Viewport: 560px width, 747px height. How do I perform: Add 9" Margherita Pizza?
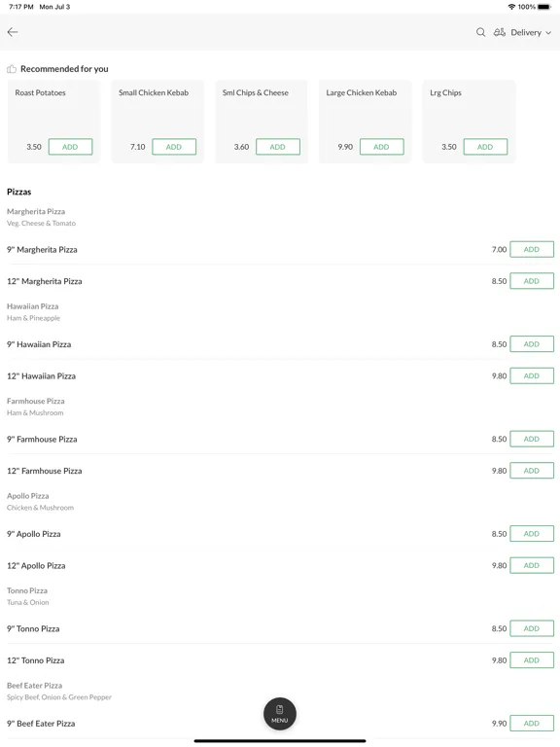click(532, 249)
